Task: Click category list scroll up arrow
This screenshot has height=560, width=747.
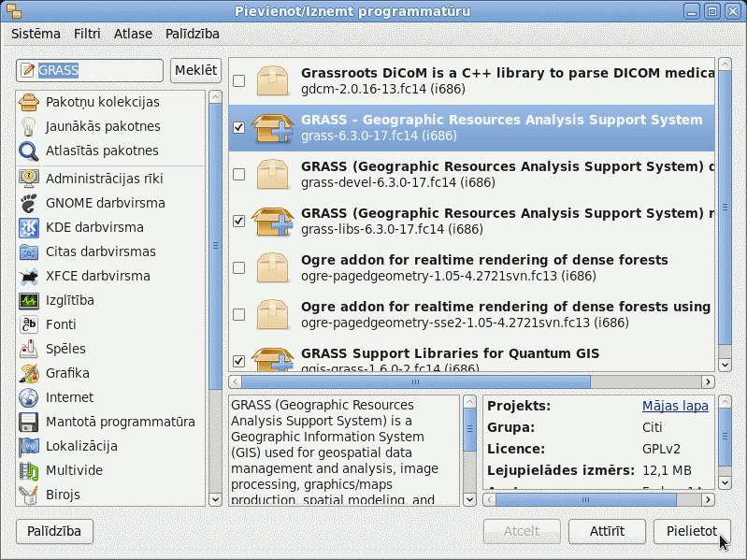Action: [x=215, y=97]
